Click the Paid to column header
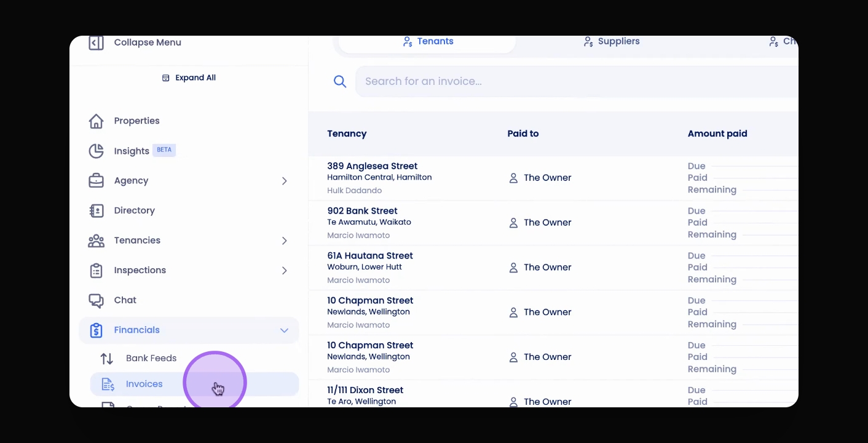This screenshot has width=868, height=443. (523, 134)
